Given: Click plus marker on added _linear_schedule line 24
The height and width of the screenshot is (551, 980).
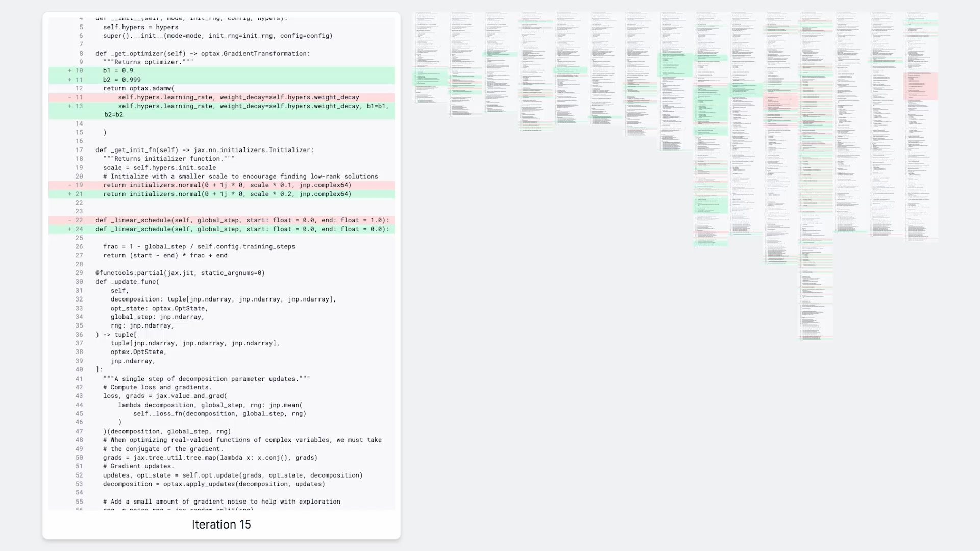Looking at the screenshot, I should click(x=70, y=229).
